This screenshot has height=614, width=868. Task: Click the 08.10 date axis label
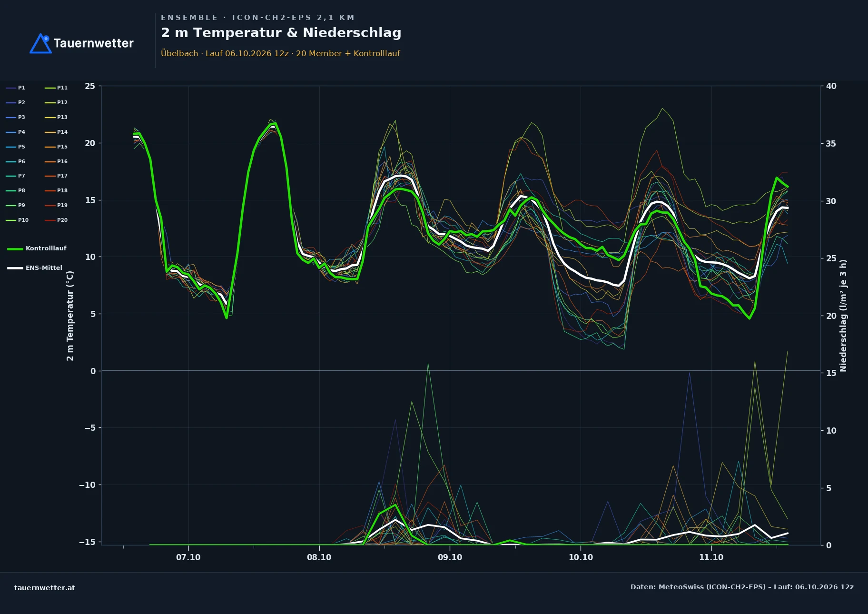click(x=319, y=557)
